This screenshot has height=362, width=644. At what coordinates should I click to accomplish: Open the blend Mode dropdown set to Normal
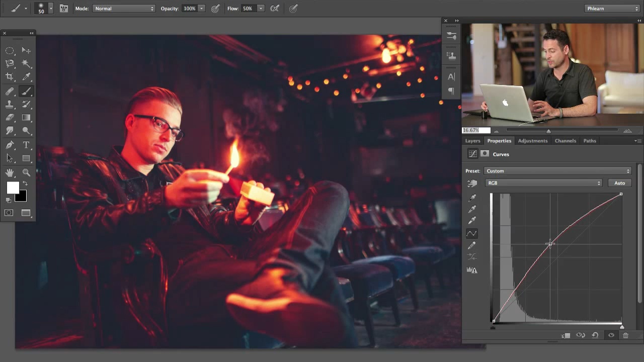(x=124, y=9)
